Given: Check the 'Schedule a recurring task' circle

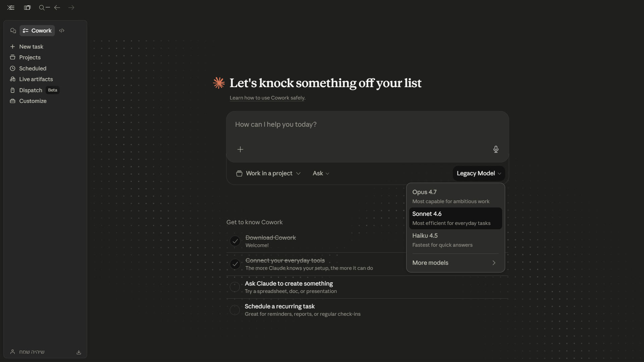Looking at the screenshot, I should coord(235,310).
